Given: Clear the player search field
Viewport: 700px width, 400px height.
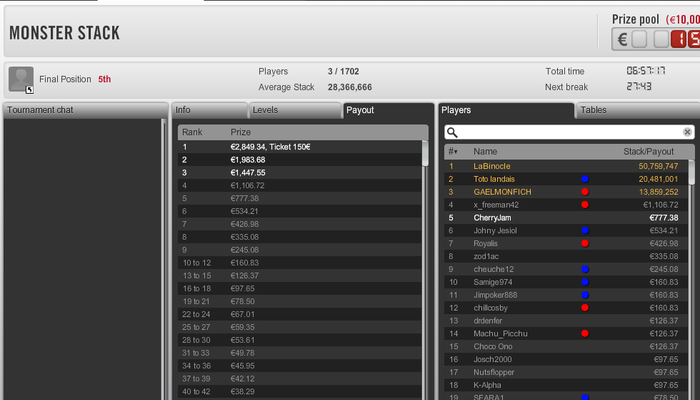Looking at the screenshot, I should [x=687, y=132].
